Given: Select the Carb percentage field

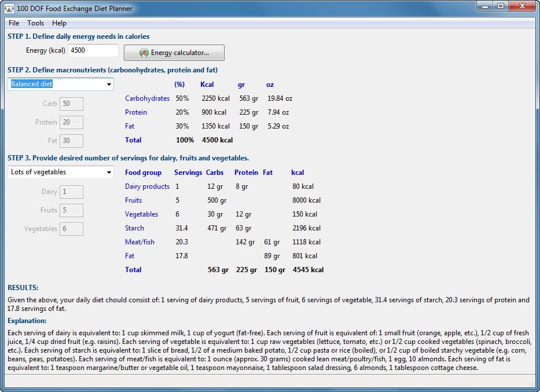Looking at the screenshot, I should [71, 104].
